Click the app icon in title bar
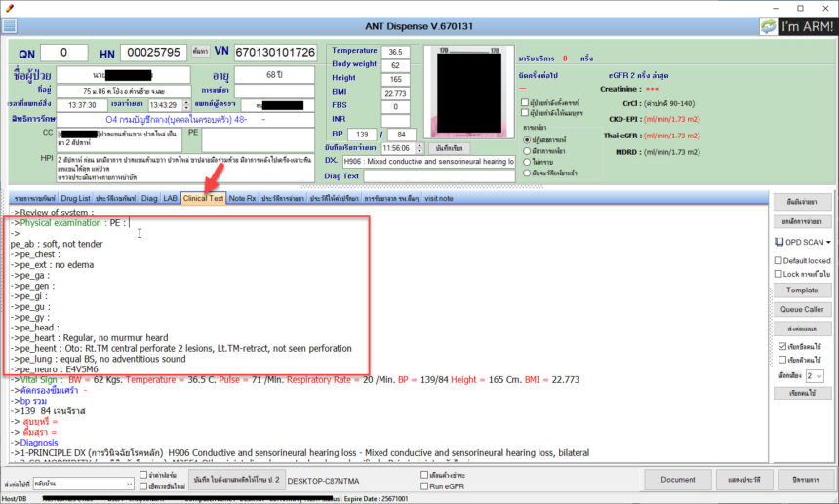839x504 pixels. (9, 8)
